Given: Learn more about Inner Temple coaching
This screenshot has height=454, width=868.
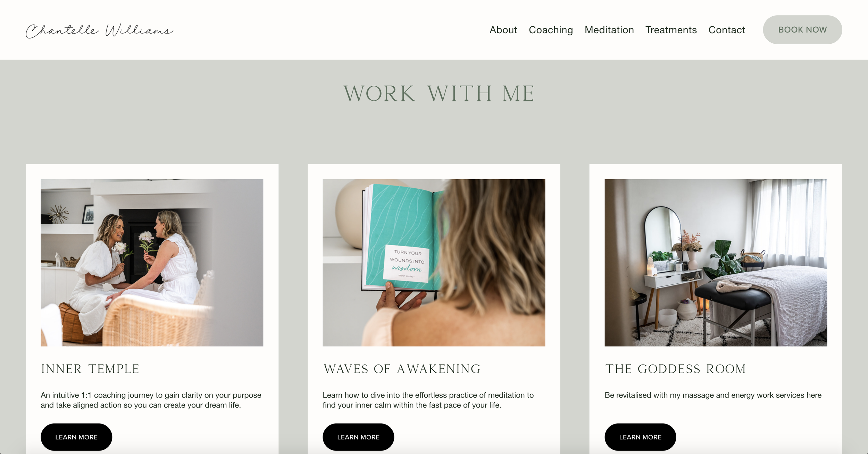Looking at the screenshot, I should click(x=76, y=437).
